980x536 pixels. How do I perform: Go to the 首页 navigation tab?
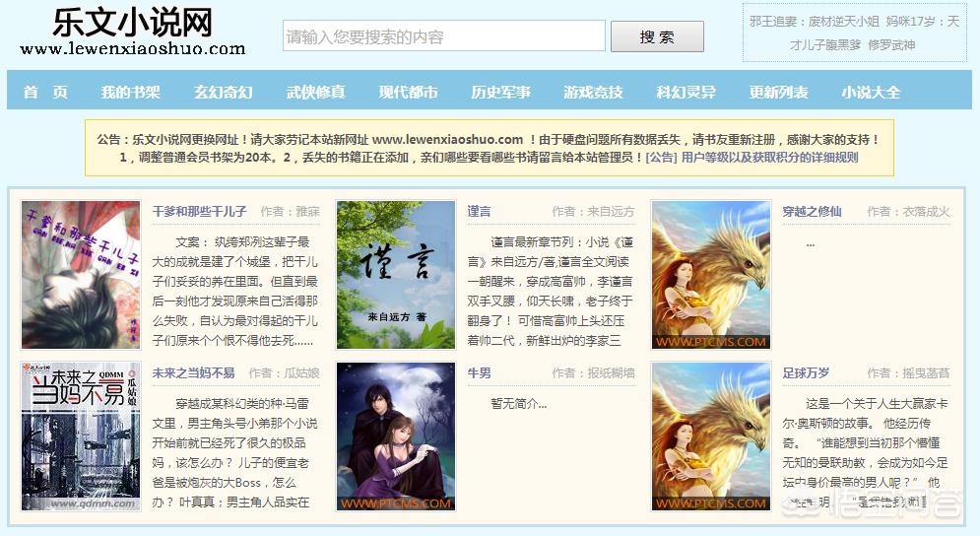[45, 93]
